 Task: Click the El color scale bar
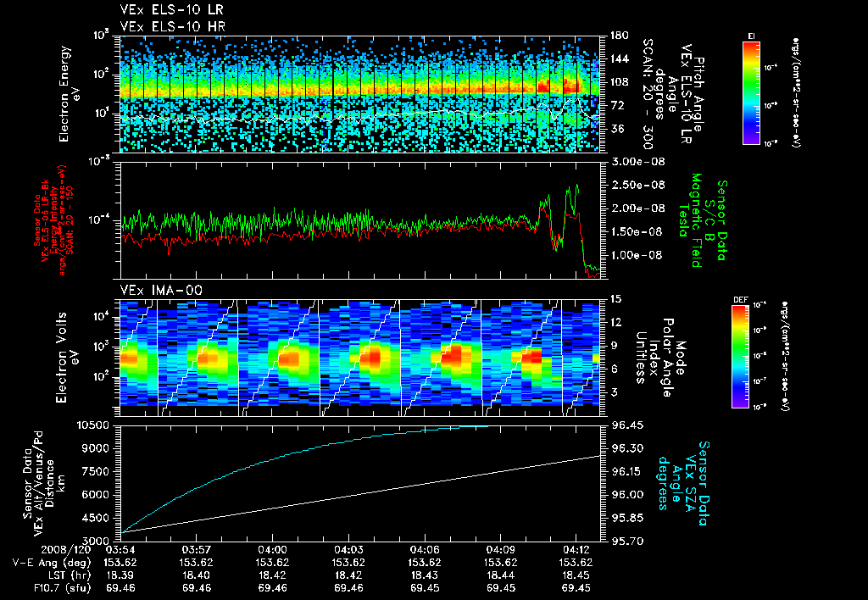point(751,92)
